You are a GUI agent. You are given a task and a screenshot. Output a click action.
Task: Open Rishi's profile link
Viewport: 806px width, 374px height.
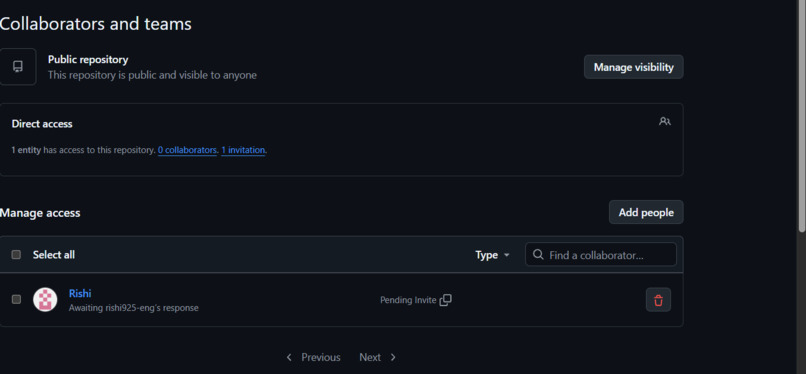(80, 293)
